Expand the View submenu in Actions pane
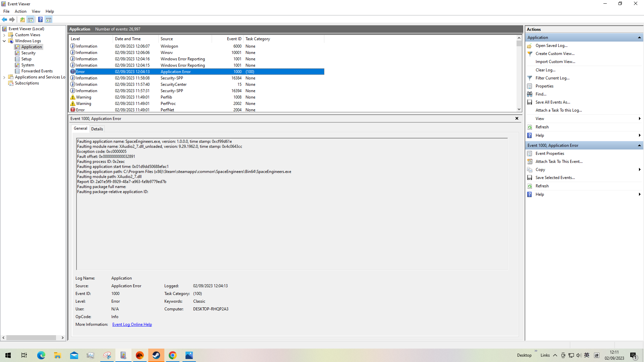This screenshot has height=362, width=644. 584,119
